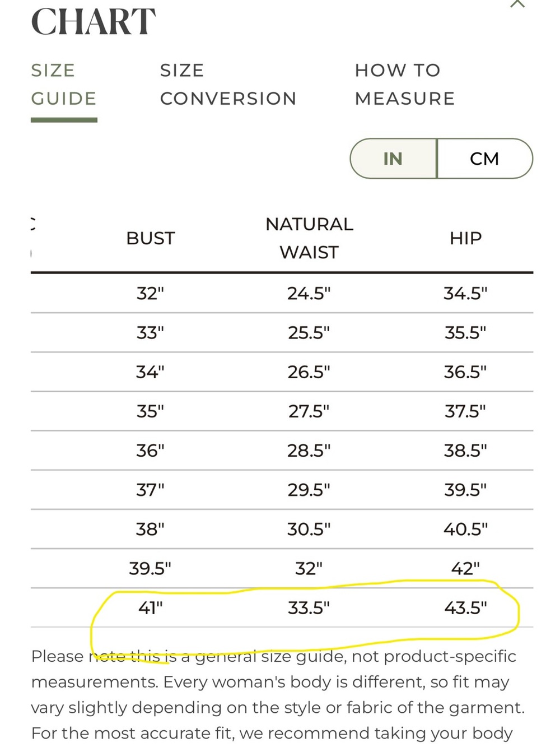Image resolution: width=560 pixels, height=747 pixels.
Task: Select the 33.5" waist measurement cell
Action: click(309, 607)
